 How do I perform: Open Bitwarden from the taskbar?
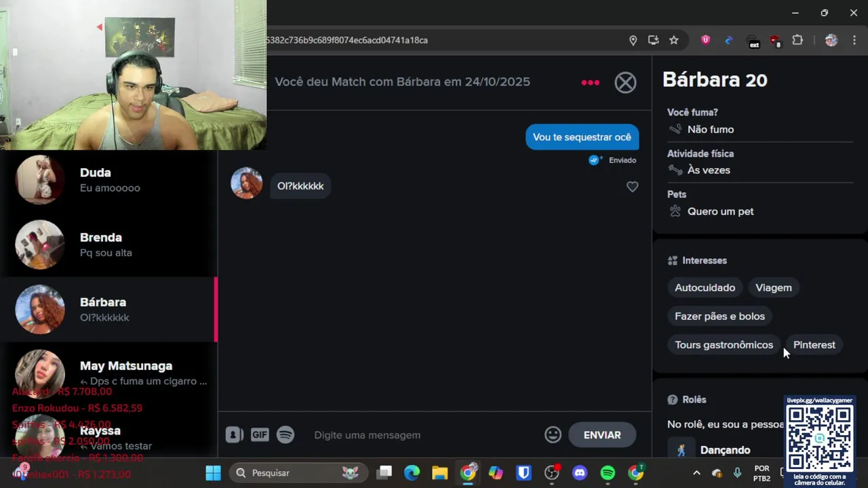(524, 472)
